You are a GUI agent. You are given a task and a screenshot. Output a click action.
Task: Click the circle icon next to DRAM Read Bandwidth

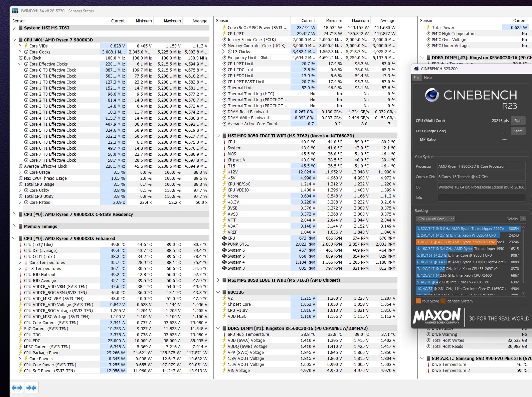pos(224,112)
